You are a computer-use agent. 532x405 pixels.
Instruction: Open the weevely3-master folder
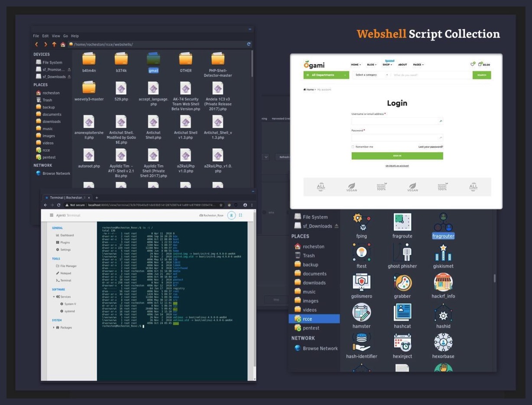click(89, 88)
